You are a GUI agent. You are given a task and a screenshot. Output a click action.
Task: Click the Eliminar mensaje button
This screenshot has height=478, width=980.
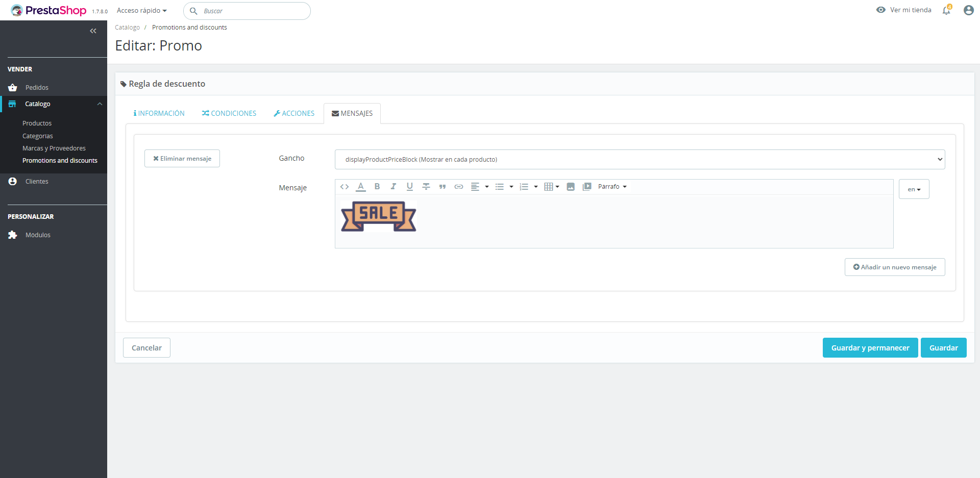(182, 159)
